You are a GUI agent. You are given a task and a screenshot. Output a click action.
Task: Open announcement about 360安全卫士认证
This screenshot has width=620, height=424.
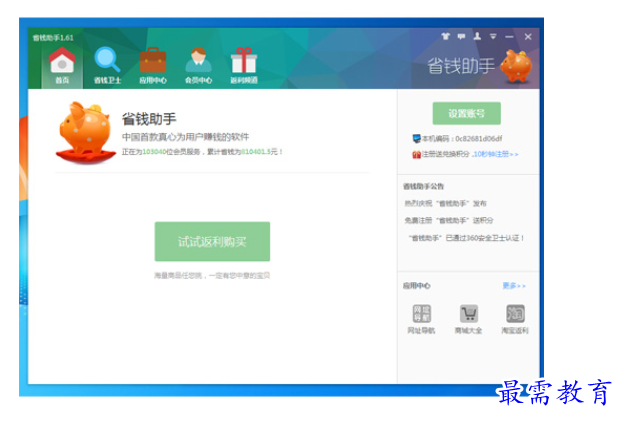coord(466,238)
